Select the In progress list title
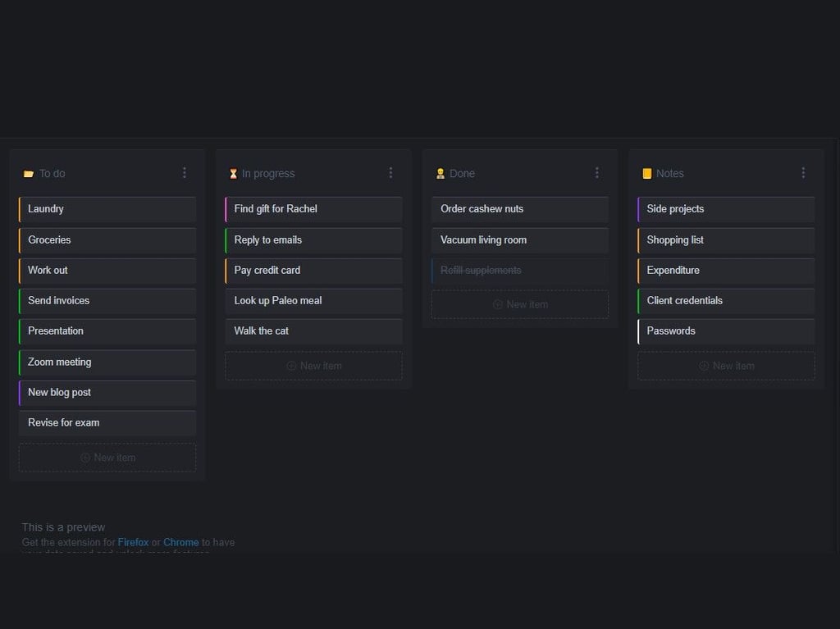This screenshot has width=840, height=629. point(268,174)
